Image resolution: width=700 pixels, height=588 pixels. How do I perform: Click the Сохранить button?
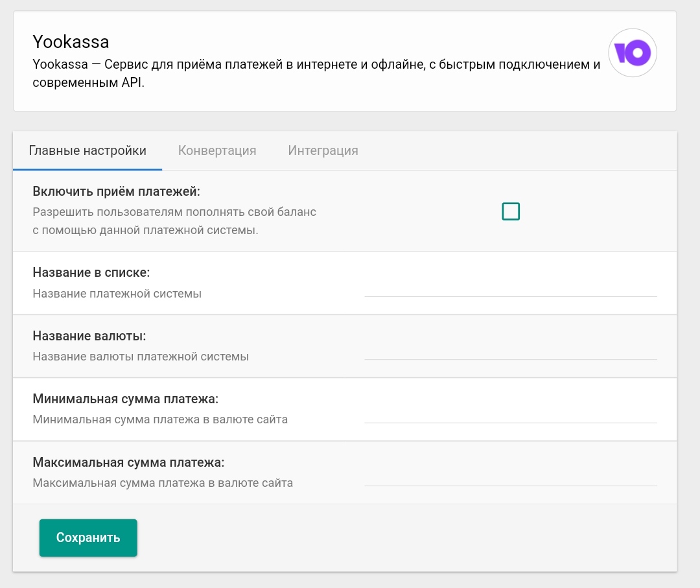88,537
